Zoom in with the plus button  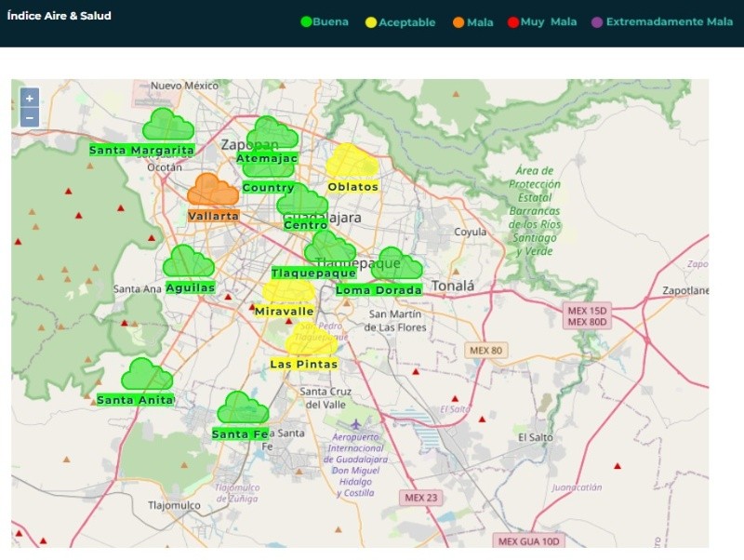(30, 99)
